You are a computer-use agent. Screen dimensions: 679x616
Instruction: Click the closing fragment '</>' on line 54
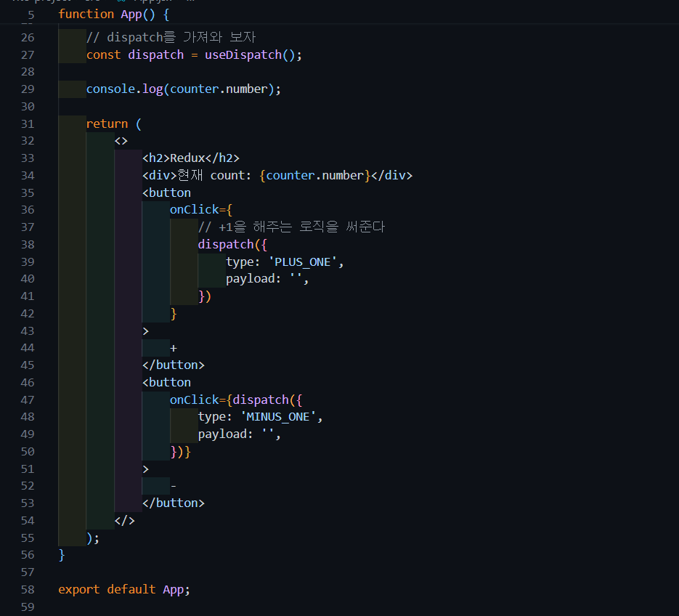125,521
